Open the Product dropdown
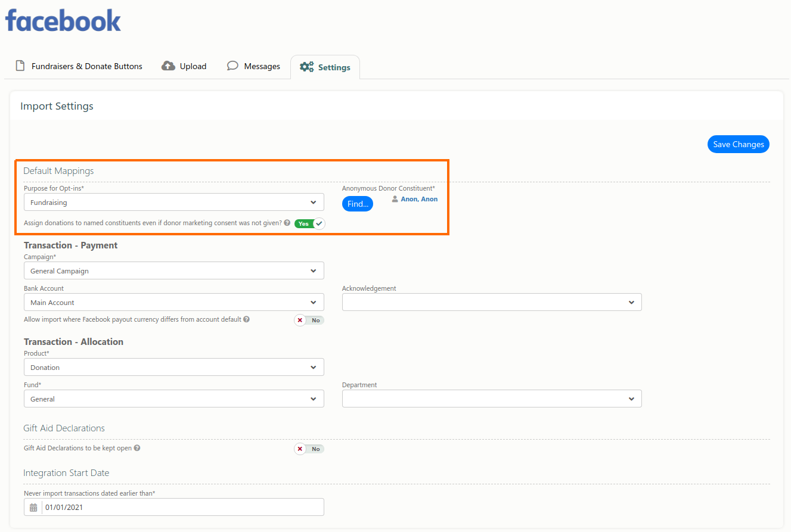This screenshot has height=532, width=791. pyautogui.click(x=174, y=367)
